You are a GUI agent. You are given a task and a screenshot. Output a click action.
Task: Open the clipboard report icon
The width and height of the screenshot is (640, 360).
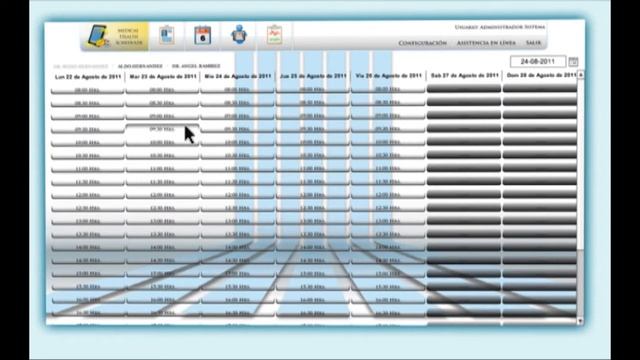275,35
